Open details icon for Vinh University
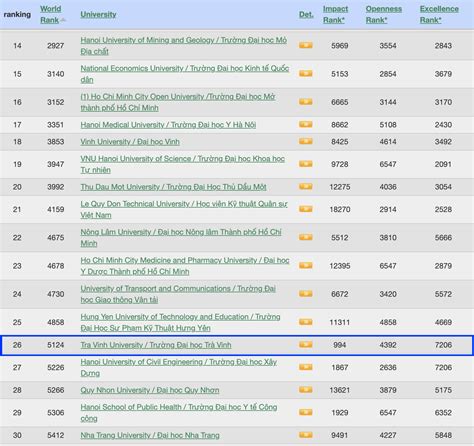 (x=306, y=141)
